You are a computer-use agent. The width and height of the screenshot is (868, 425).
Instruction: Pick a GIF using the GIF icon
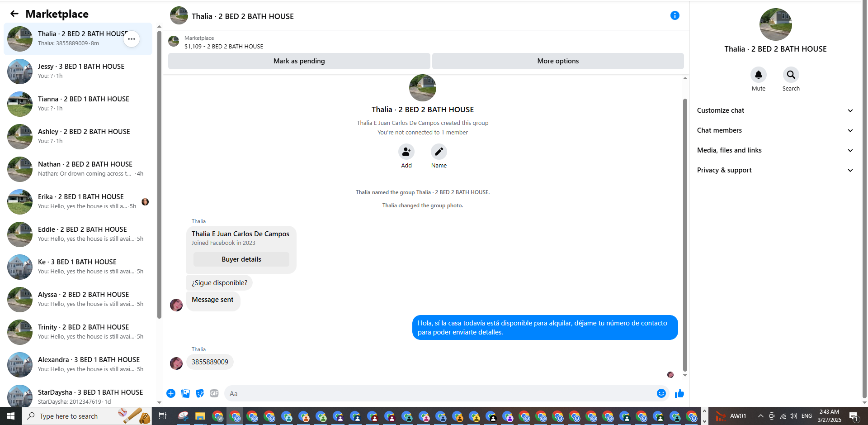[x=214, y=393]
